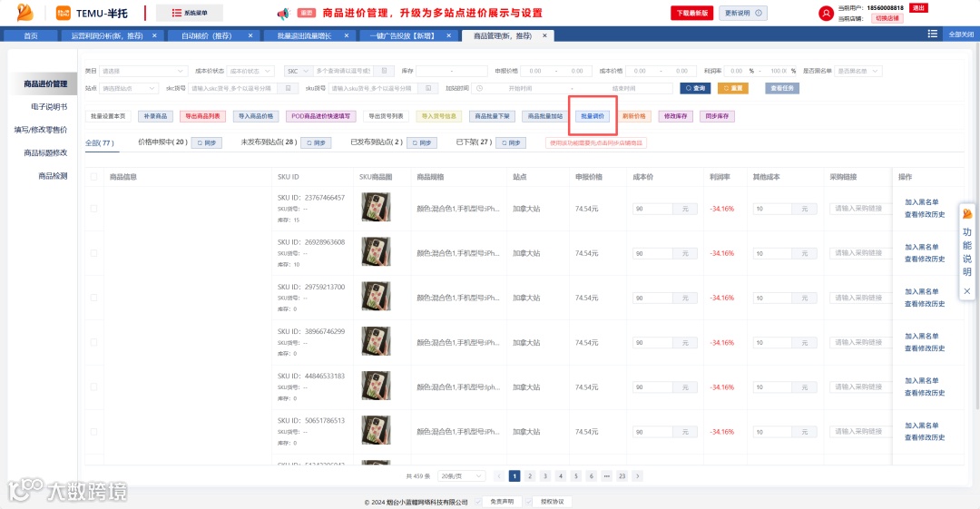Click the batch-input icon next to skc货号 field
Screen dimensions: 980x509
click(x=288, y=88)
